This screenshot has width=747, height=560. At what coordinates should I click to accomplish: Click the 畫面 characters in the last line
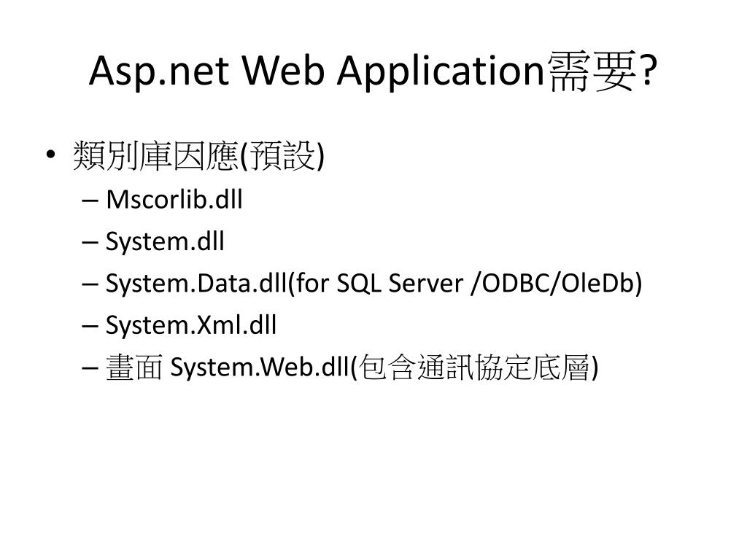coord(134,367)
